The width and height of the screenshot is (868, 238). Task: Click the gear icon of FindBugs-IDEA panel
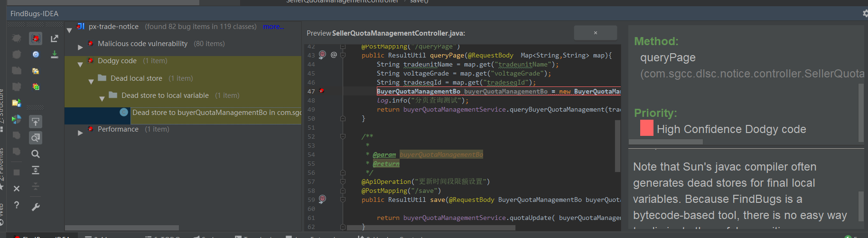(x=865, y=13)
